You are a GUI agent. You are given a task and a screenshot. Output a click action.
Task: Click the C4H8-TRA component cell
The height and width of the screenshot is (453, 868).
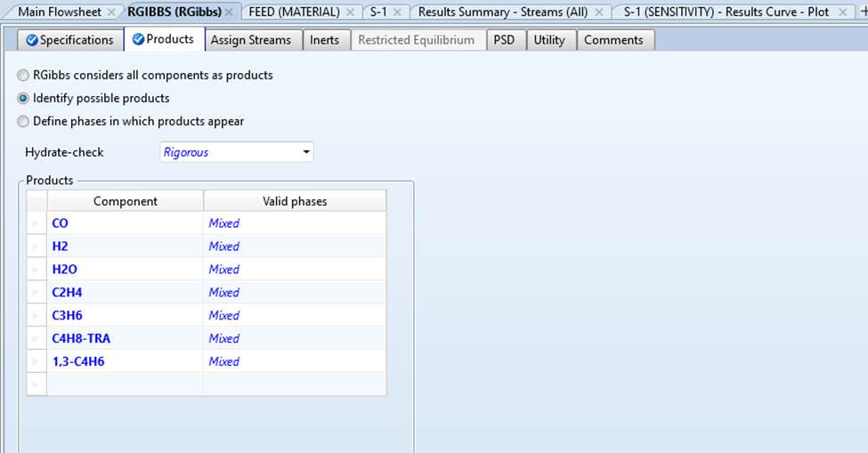point(126,338)
